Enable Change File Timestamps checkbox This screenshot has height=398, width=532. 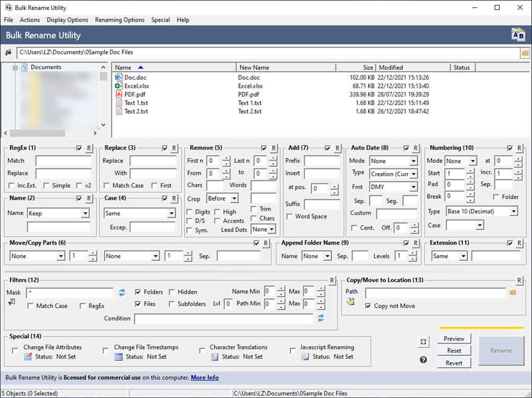[106, 350]
